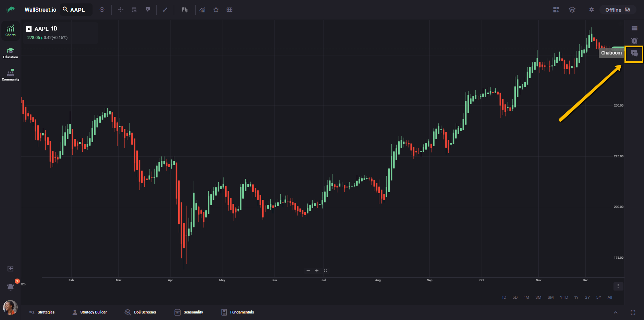
Task: Zoom in the chart with plus
Action: point(317,271)
